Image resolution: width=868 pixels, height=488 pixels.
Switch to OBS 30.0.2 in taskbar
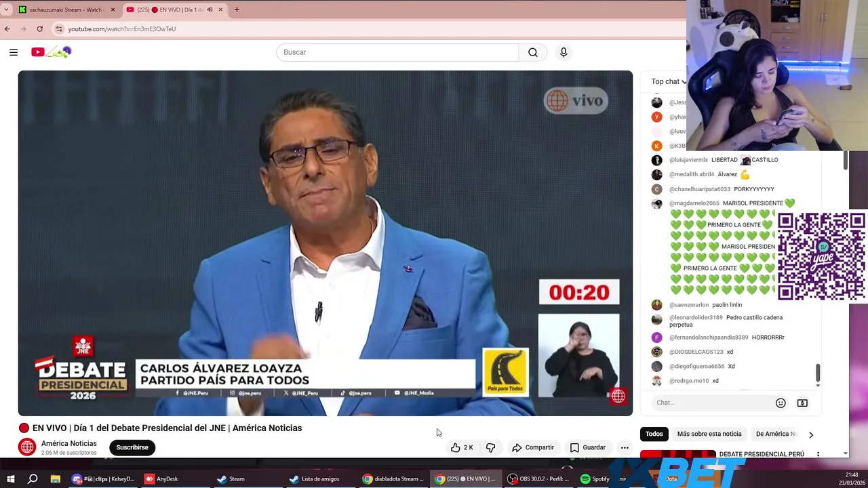538,479
